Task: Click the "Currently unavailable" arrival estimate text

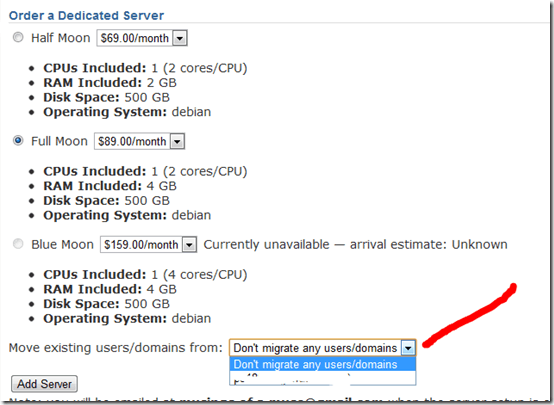Action: (355, 244)
